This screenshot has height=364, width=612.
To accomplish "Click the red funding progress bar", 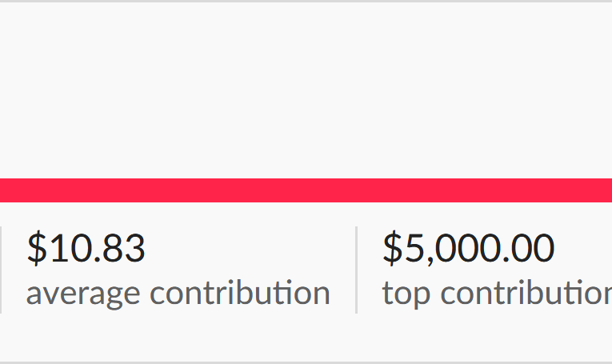I will [306, 190].
